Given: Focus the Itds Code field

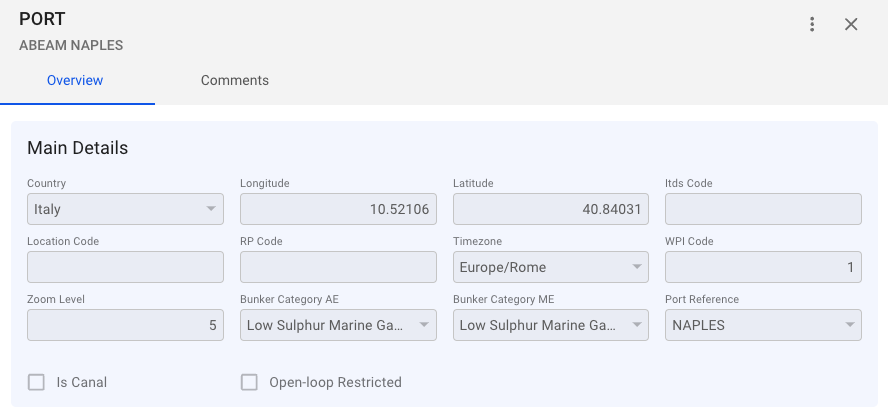Looking at the screenshot, I should tap(763, 209).
